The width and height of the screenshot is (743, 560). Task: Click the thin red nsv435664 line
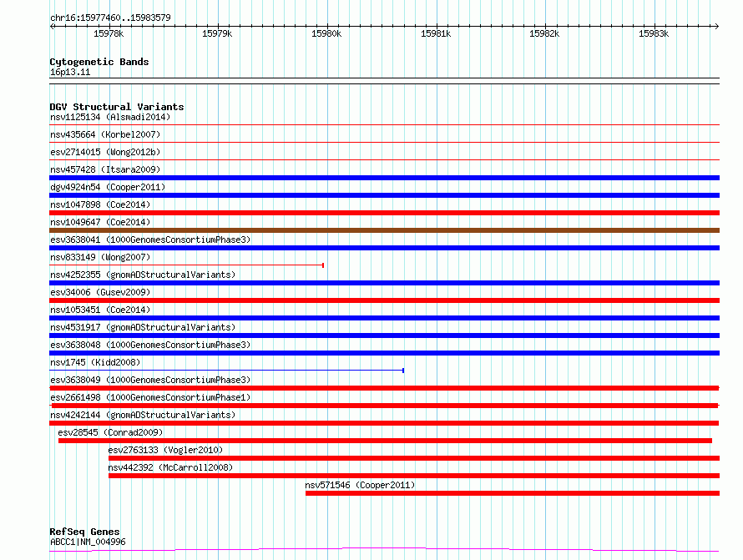point(384,143)
